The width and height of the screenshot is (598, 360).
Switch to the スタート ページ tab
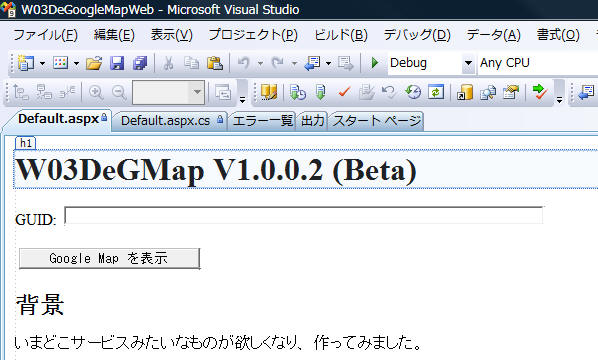(377, 121)
